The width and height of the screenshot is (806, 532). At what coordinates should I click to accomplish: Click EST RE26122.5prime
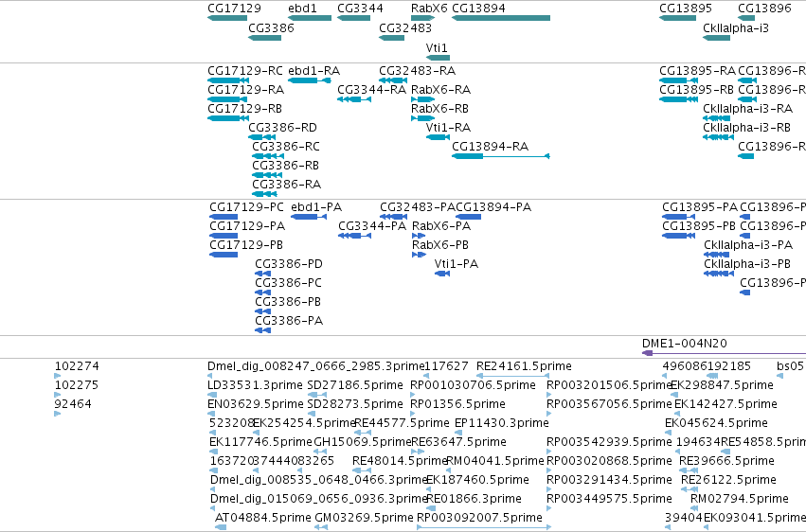pyautogui.click(x=690, y=490)
